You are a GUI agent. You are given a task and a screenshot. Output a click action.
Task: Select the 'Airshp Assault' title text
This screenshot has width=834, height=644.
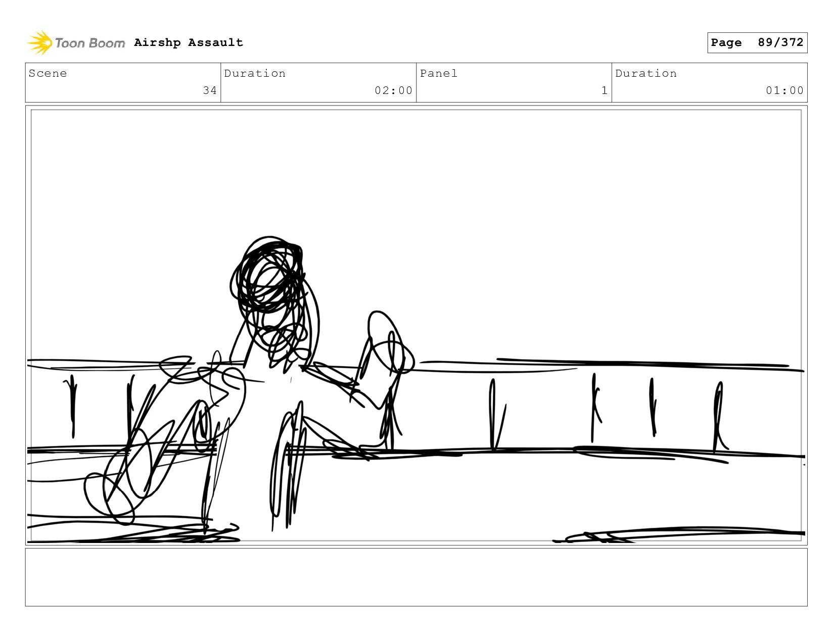(189, 42)
